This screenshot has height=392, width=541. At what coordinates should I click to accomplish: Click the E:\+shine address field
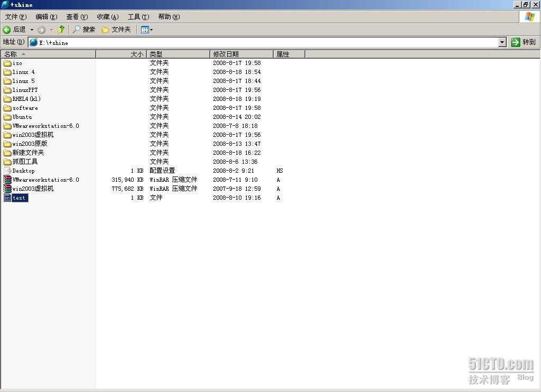[x=264, y=42]
